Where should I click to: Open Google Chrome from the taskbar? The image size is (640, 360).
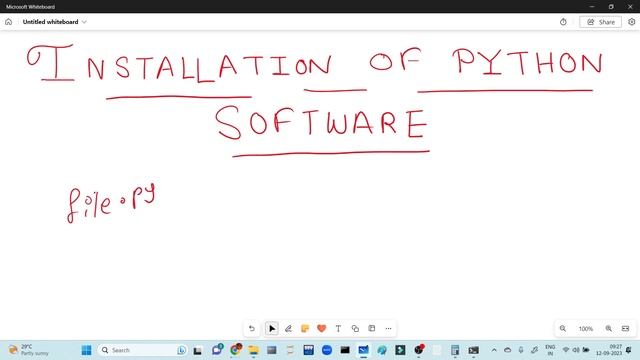coord(236,350)
